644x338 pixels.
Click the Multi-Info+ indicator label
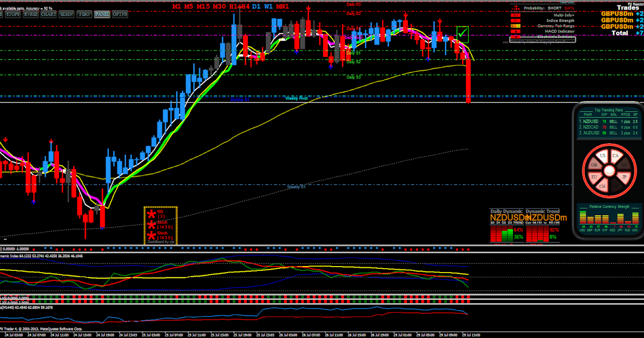tap(564, 15)
